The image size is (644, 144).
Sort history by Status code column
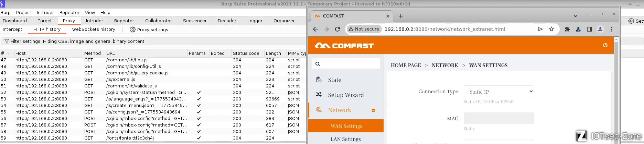point(246,53)
